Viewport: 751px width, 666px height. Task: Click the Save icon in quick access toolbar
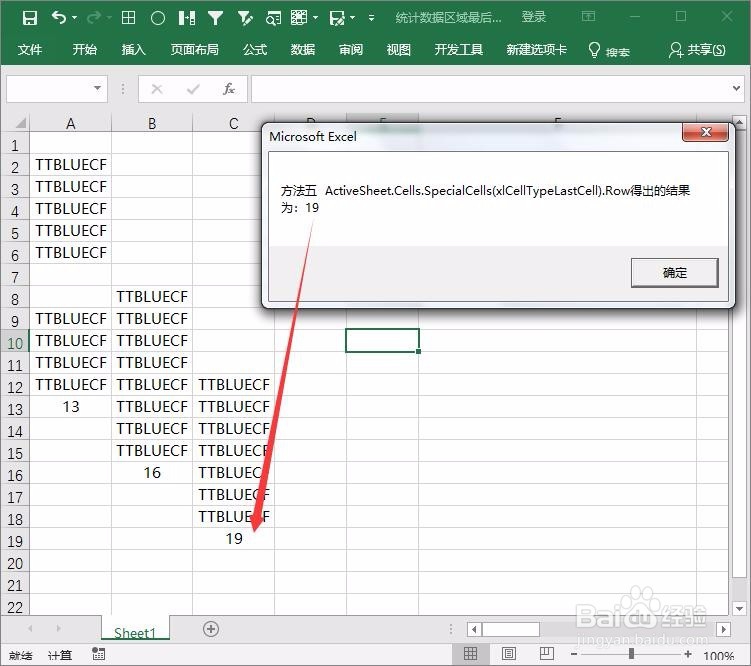tap(30, 19)
